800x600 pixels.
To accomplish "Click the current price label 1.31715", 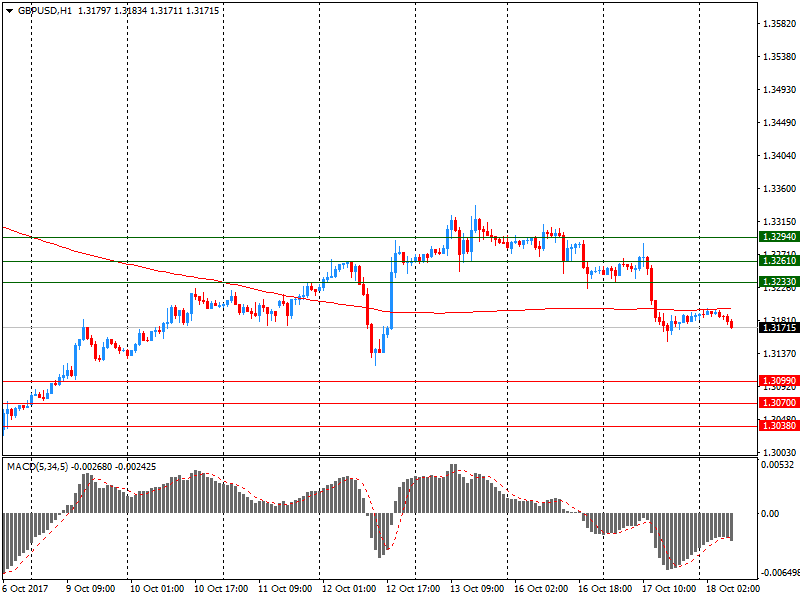I will coord(779,328).
